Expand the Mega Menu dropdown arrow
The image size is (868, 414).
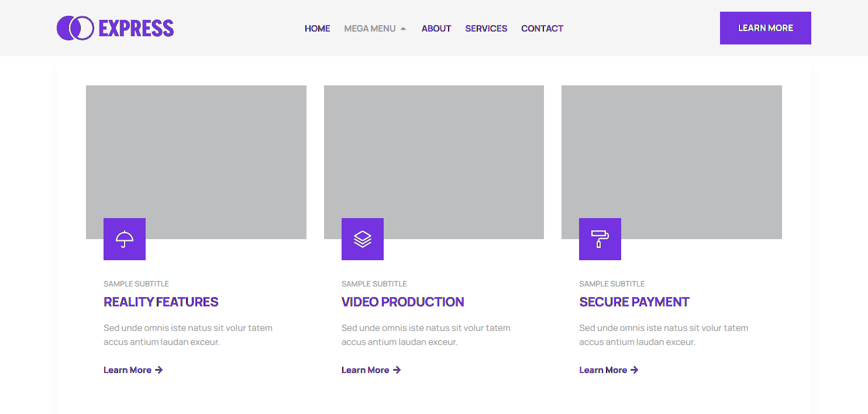(x=403, y=29)
